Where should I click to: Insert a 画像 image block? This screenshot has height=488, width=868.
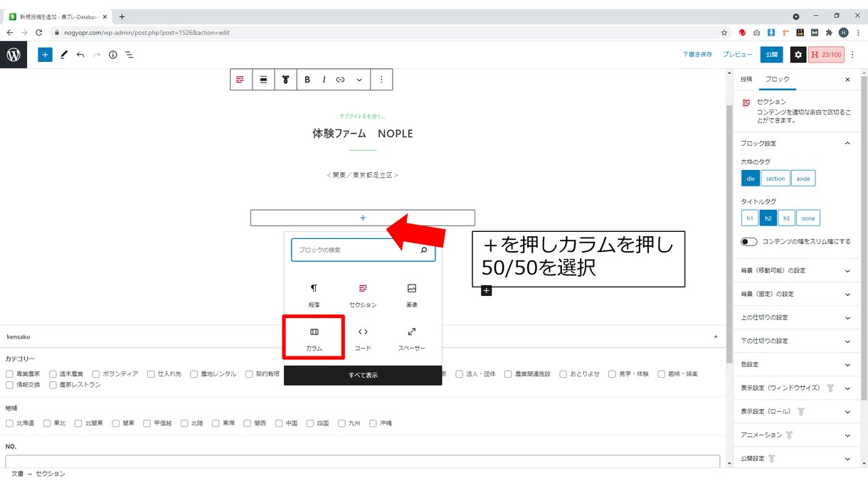point(411,295)
